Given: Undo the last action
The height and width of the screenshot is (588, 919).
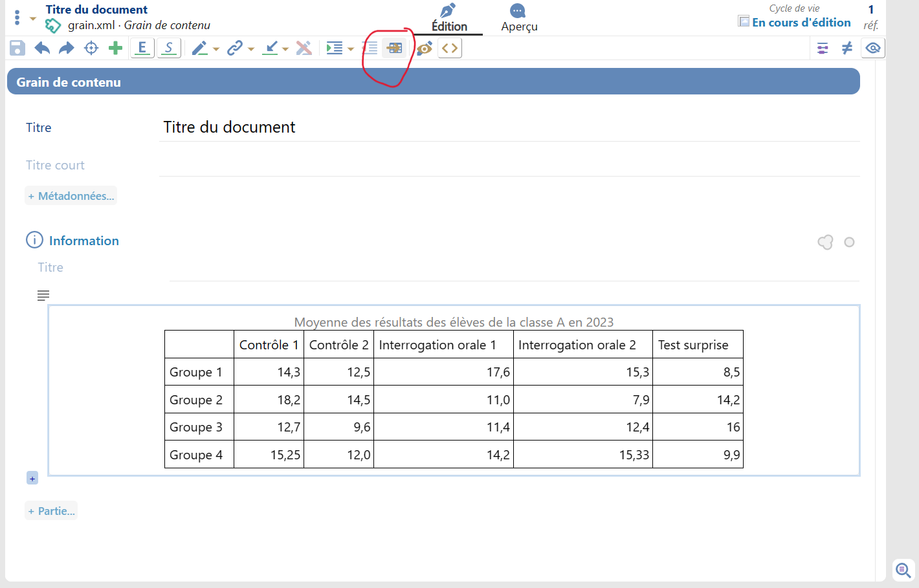Looking at the screenshot, I should point(42,48).
